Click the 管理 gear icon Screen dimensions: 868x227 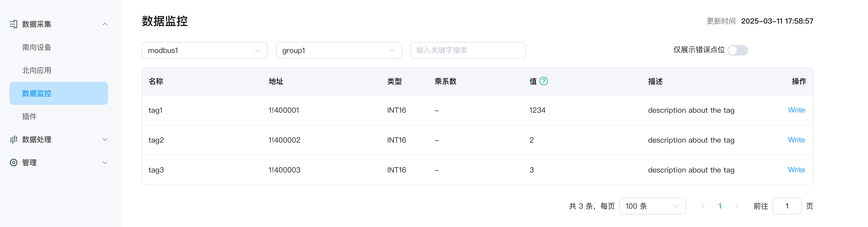coord(13,163)
